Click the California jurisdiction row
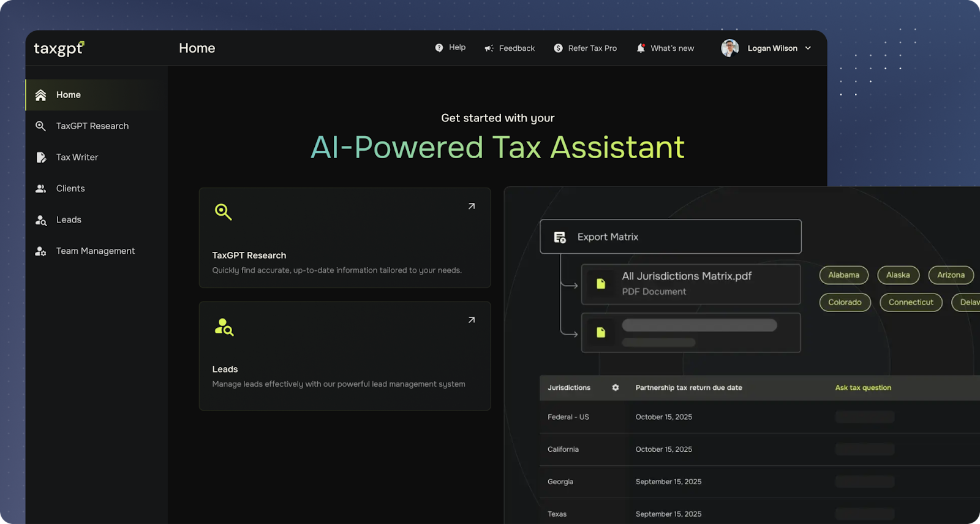 tap(759, 450)
